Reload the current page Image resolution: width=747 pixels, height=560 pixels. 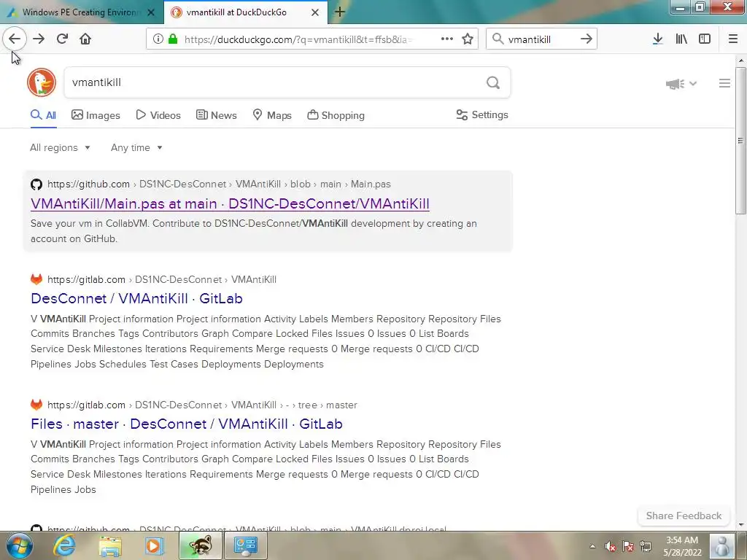click(x=62, y=39)
